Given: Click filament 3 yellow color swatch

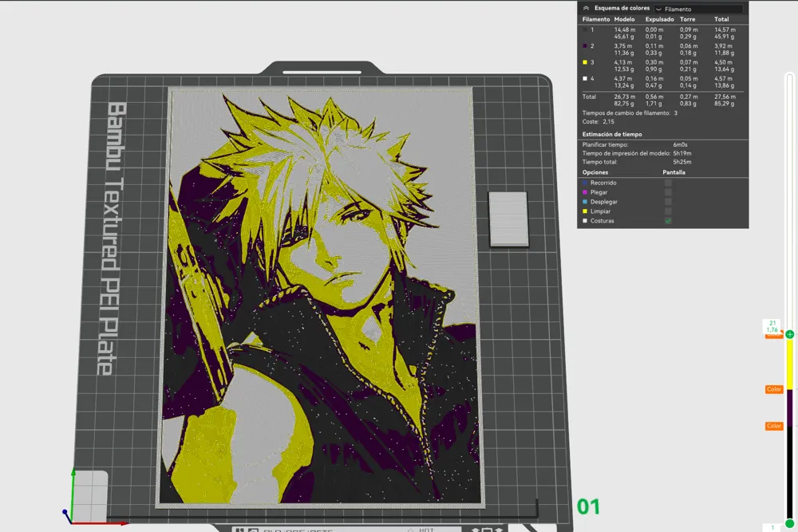Looking at the screenshot, I should [585, 62].
